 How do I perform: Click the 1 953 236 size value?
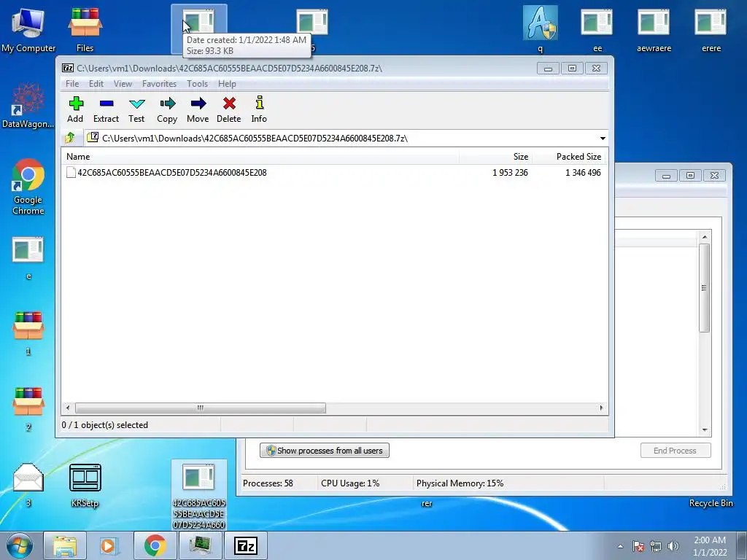tap(510, 173)
